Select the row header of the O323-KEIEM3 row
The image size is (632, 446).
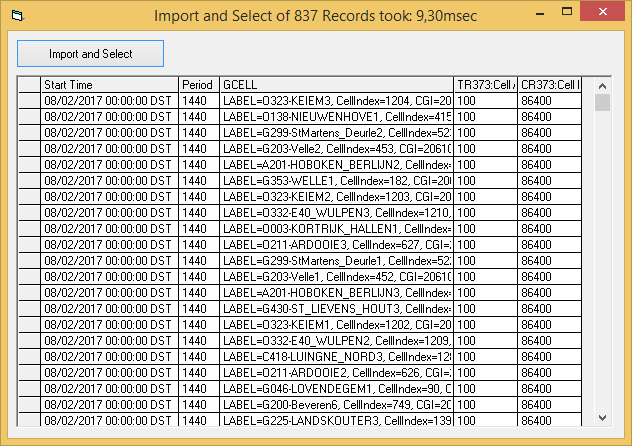click(29, 101)
